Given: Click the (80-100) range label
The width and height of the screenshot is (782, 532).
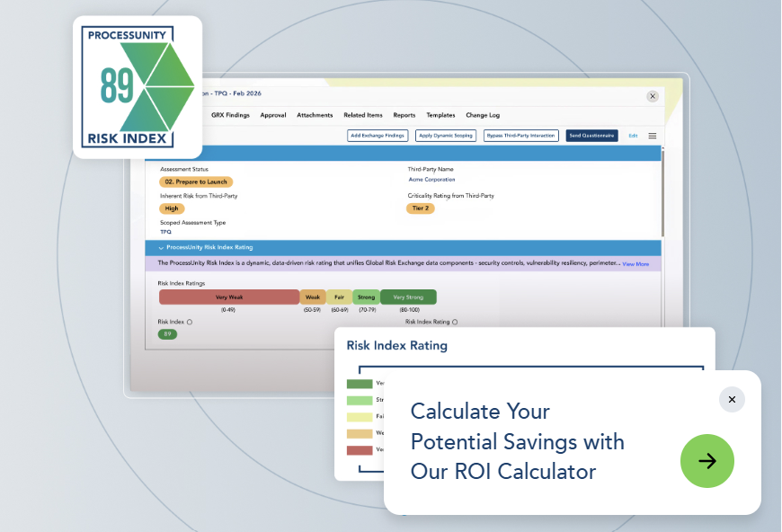Looking at the screenshot, I should (409, 310).
